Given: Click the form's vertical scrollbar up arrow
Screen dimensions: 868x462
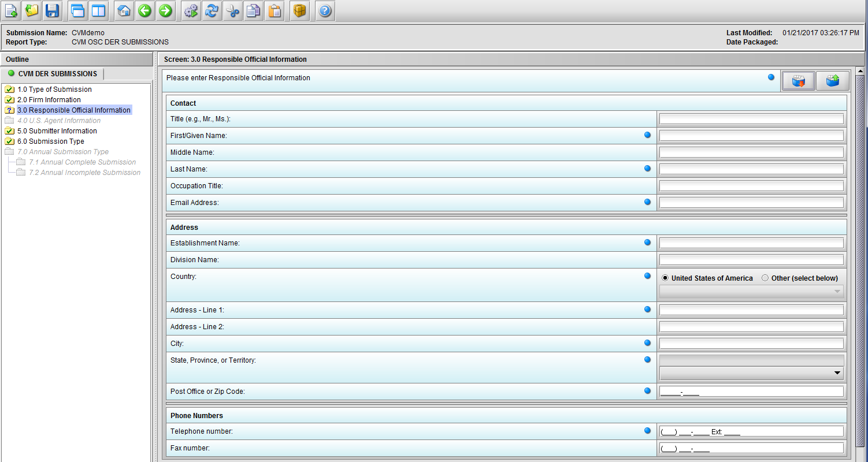Looking at the screenshot, I should click(860, 71).
